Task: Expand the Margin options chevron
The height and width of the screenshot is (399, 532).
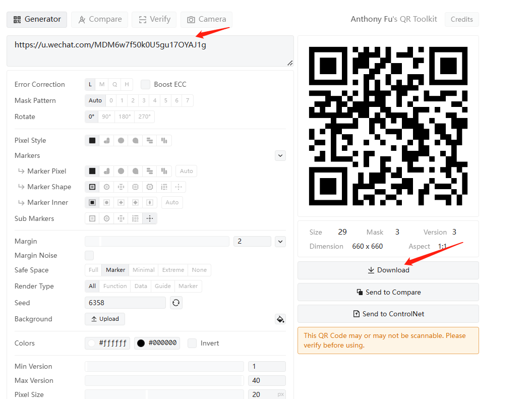Action: [280, 242]
